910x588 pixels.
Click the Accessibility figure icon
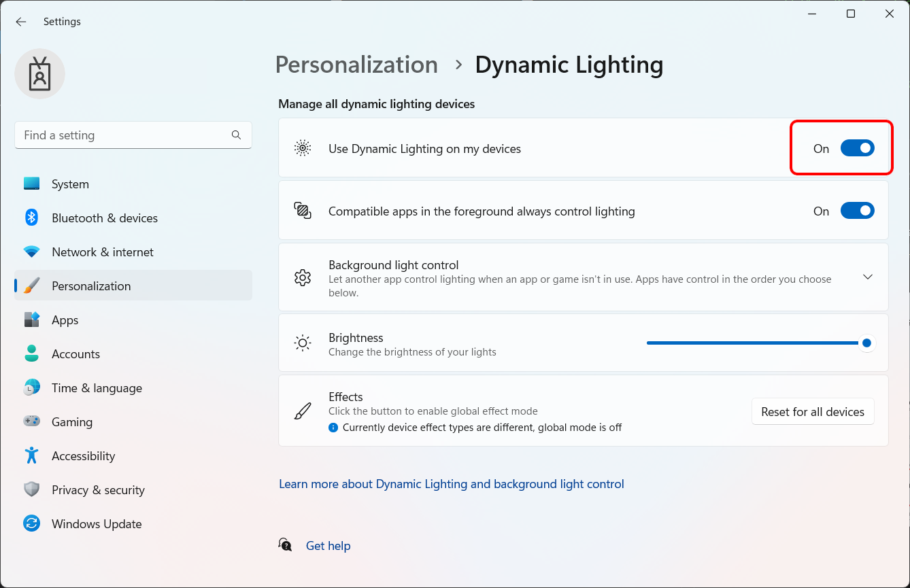(x=32, y=455)
